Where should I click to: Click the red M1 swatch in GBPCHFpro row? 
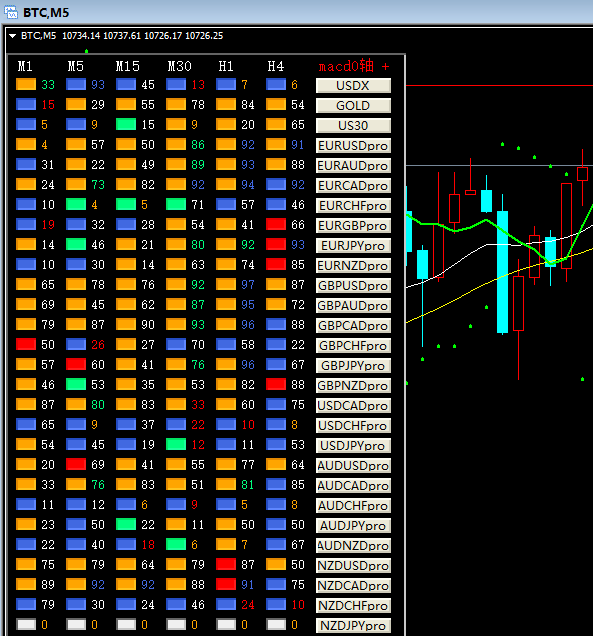pos(26,344)
